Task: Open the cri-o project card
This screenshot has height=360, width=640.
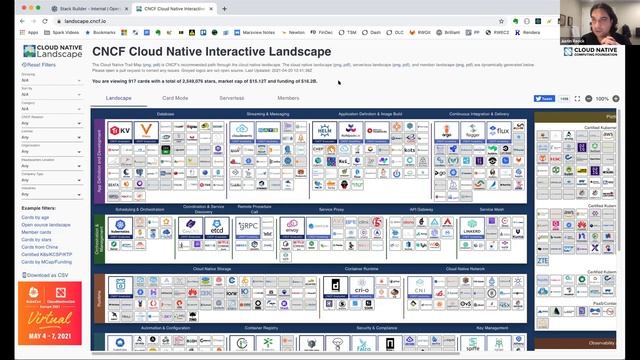Action: [x=362, y=287]
